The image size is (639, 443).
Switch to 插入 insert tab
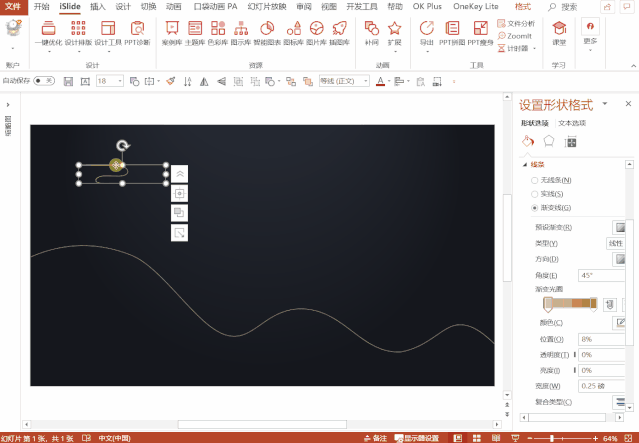coord(97,7)
